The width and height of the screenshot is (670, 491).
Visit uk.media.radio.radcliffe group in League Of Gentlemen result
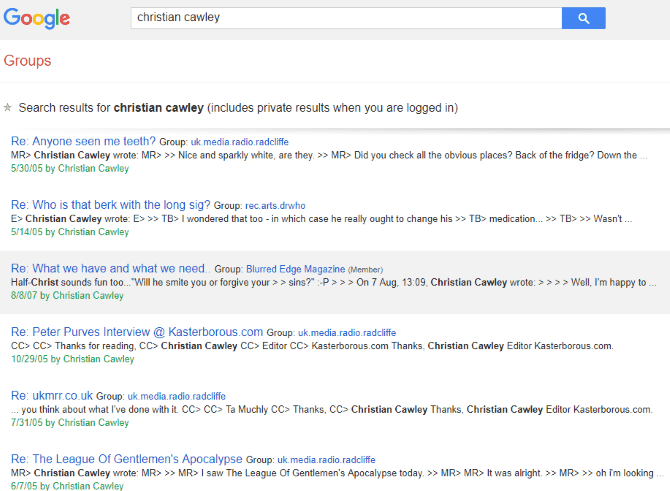pos(326,459)
